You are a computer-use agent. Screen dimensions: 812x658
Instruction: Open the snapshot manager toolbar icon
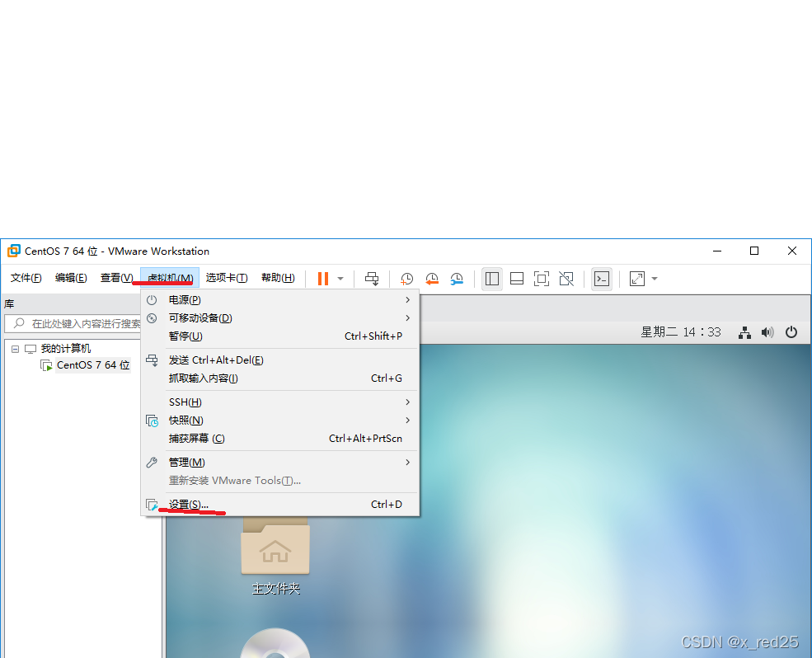[x=456, y=279]
